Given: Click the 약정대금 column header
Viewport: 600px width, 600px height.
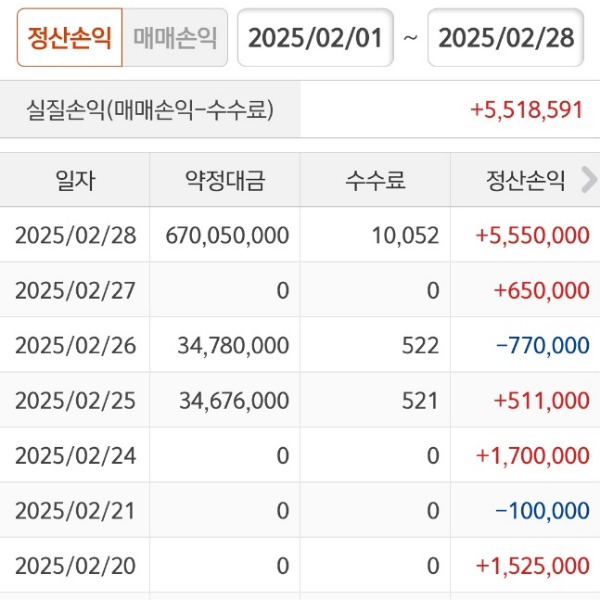Looking at the screenshot, I should [x=225, y=181].
